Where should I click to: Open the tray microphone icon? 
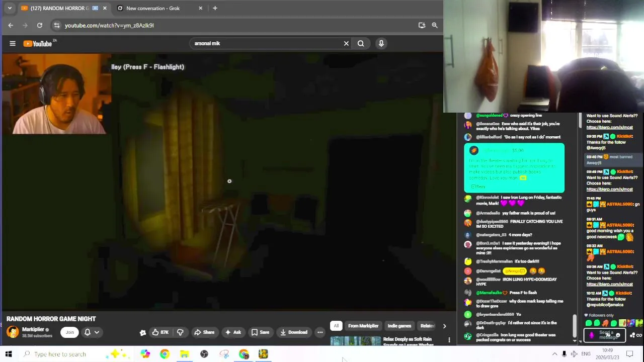point(564,354)
